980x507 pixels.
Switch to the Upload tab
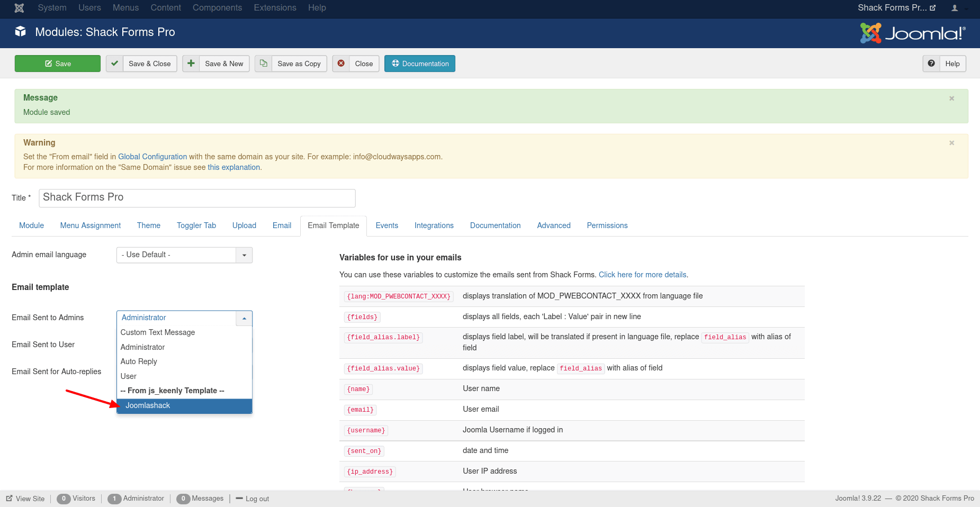click(x=244, y=225)
